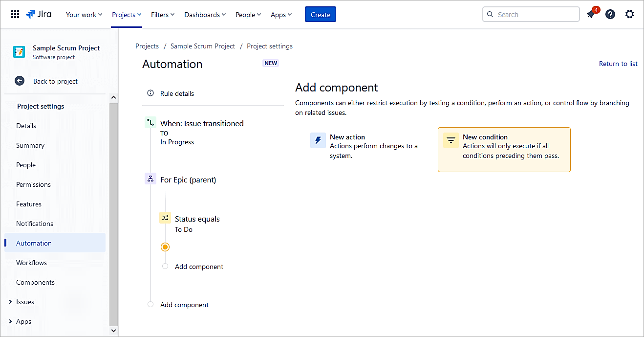The height and width of the screenshot is (337, 644).
Task: Select the Issue transitioned trigger icon
Action: 150,123
